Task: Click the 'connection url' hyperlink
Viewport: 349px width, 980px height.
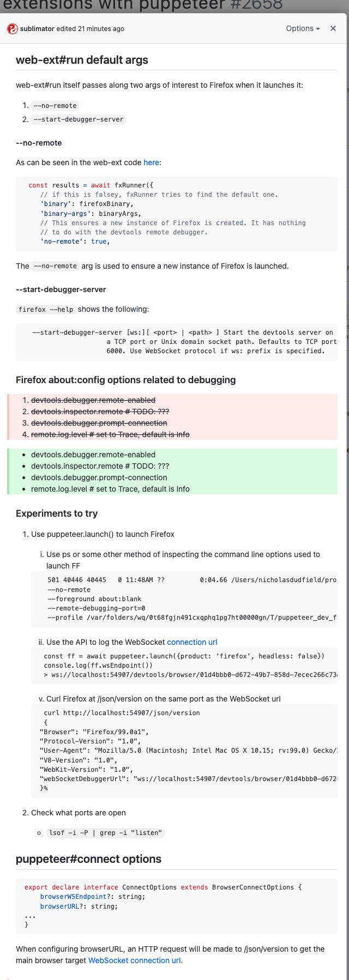Action: click(192, 642)
